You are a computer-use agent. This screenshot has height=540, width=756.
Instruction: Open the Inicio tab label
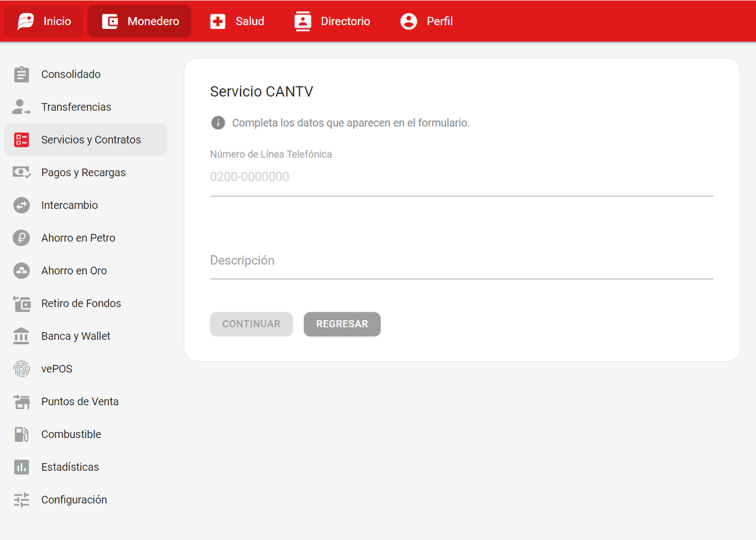57,21
